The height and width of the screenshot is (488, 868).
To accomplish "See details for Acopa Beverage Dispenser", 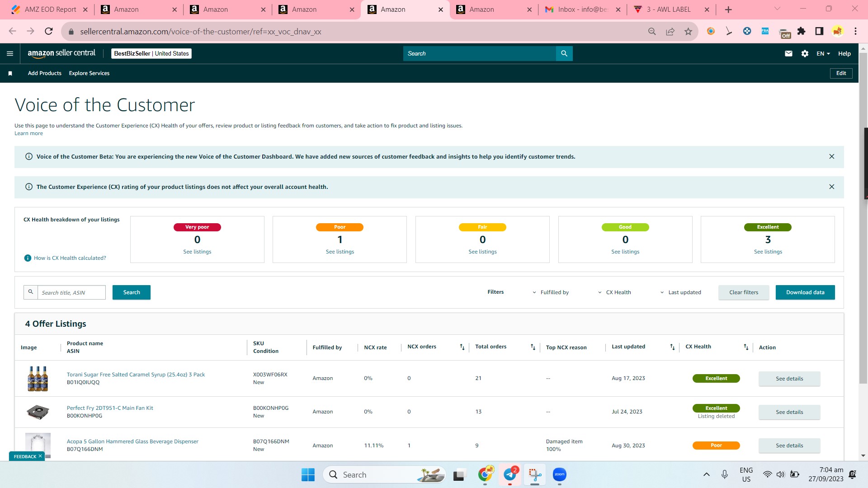I will tap(789, 446).
